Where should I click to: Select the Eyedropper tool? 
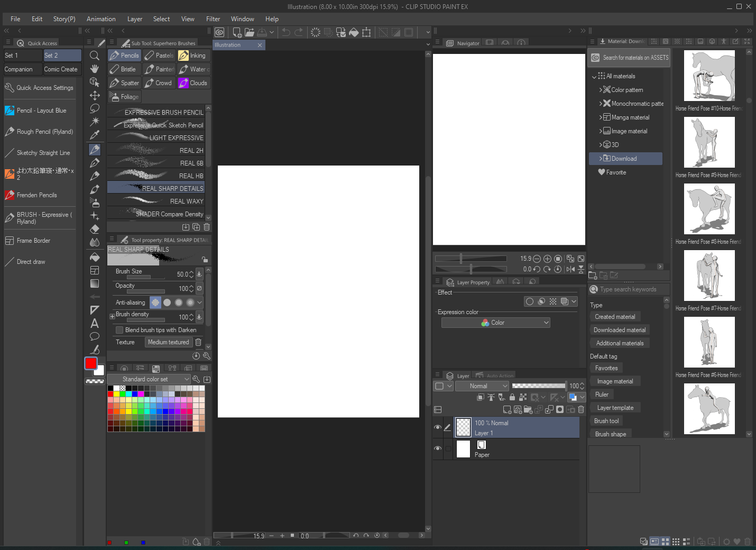point(95,135)
